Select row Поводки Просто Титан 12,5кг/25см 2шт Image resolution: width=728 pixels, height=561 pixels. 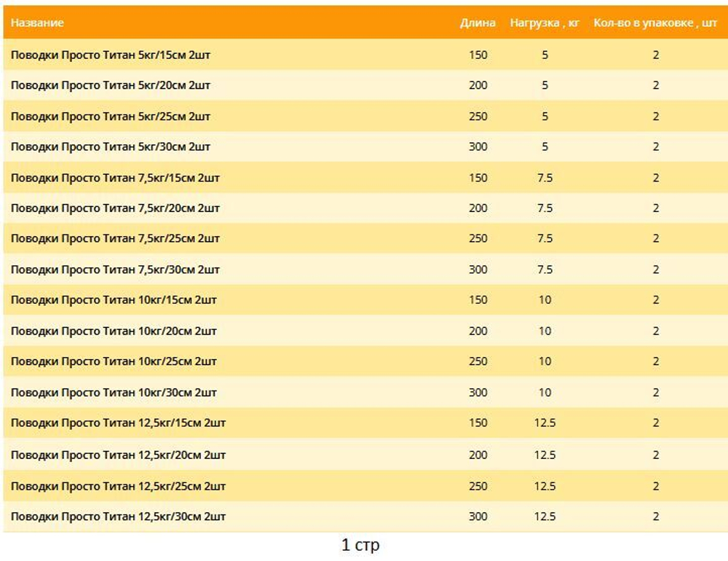tap(365, 486)
